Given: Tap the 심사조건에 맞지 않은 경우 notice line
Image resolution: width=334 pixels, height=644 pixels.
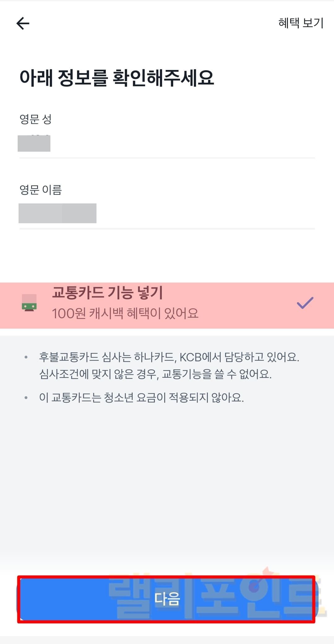Looking at the screenshot, I should (155, 374).
